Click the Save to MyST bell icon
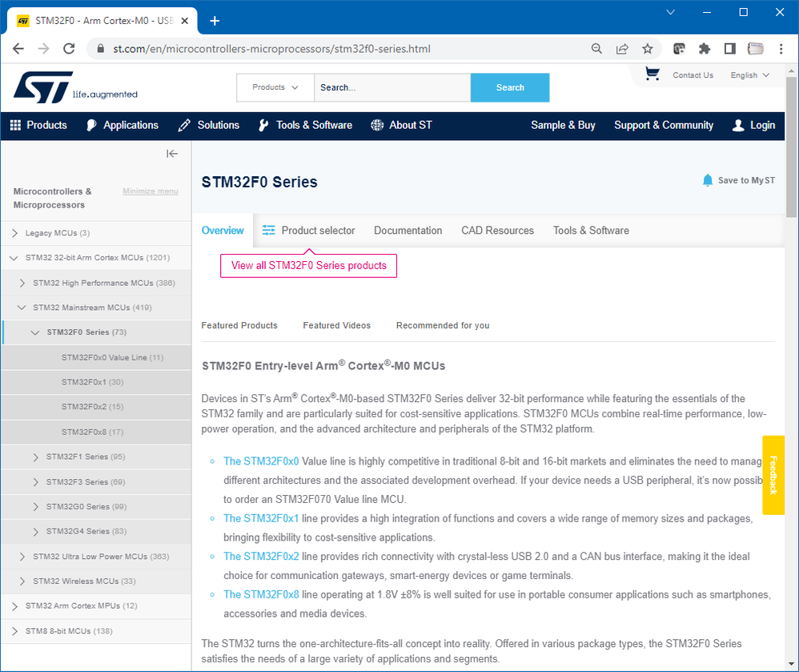 [707, 180]
